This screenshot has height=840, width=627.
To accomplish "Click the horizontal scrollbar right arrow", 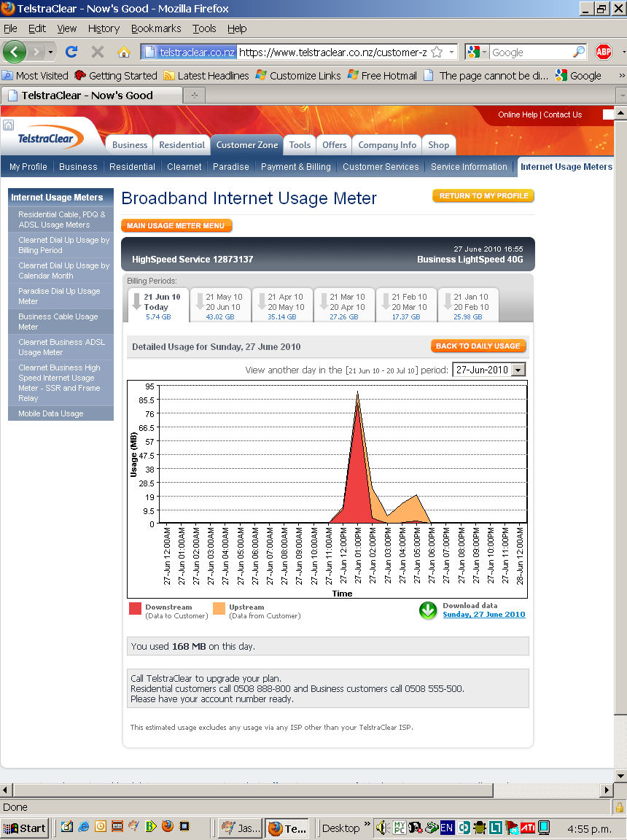I will (607, 790).
